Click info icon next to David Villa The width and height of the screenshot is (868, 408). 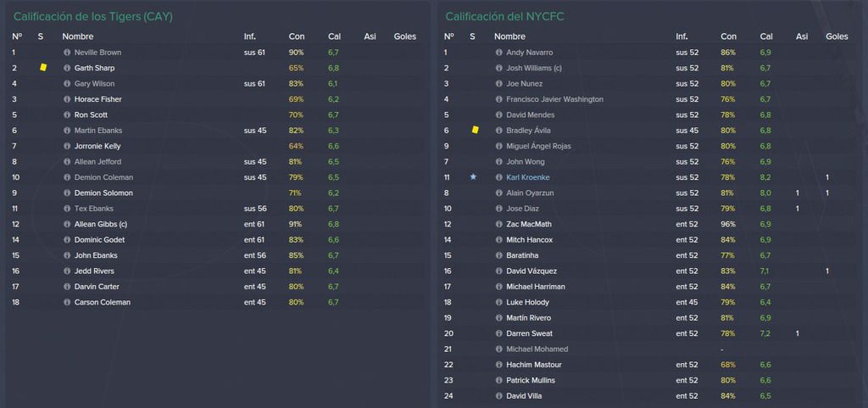coord(498,396)
